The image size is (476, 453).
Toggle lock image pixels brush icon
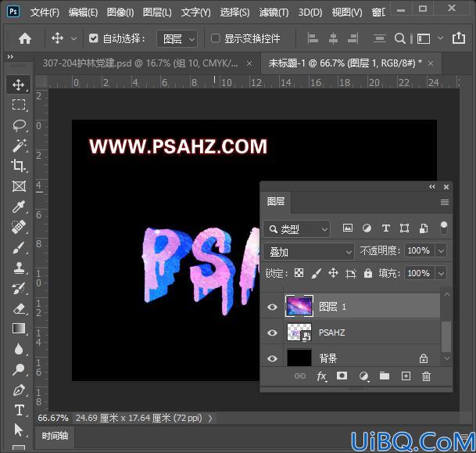(x=317, y=273)
